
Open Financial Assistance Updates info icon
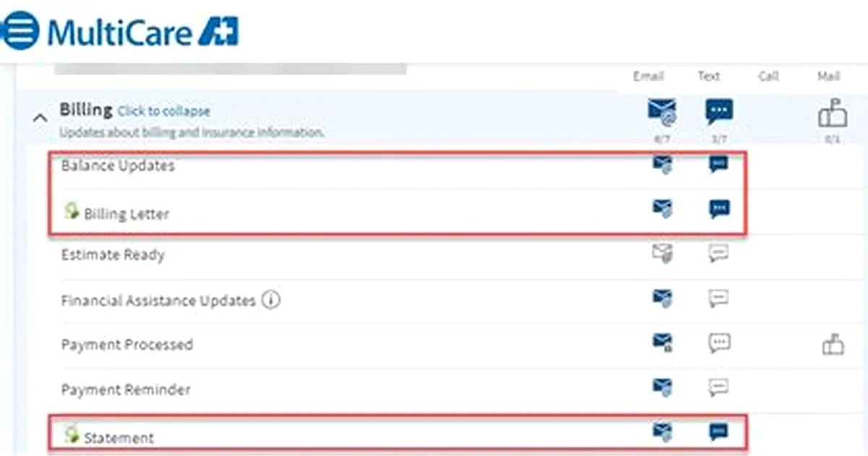(x=271, y=300)
